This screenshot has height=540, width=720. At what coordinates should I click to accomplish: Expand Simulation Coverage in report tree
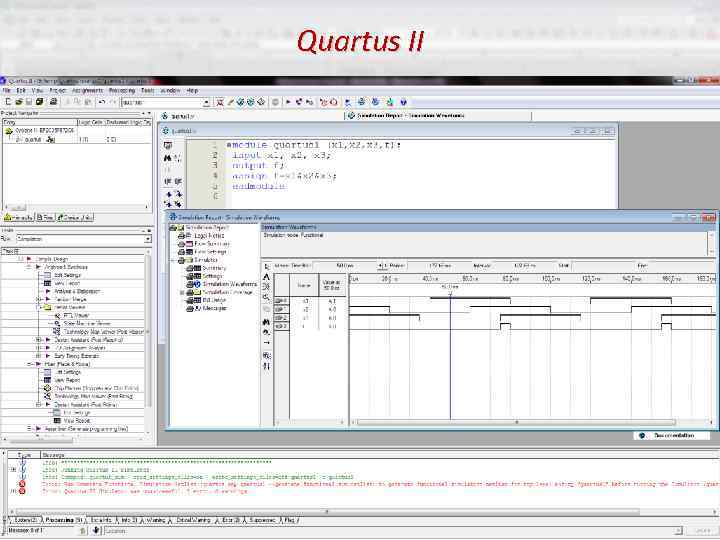pos(182,292)
